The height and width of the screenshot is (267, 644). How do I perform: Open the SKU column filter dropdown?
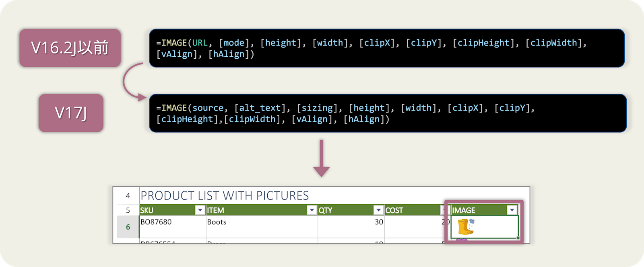200,210
